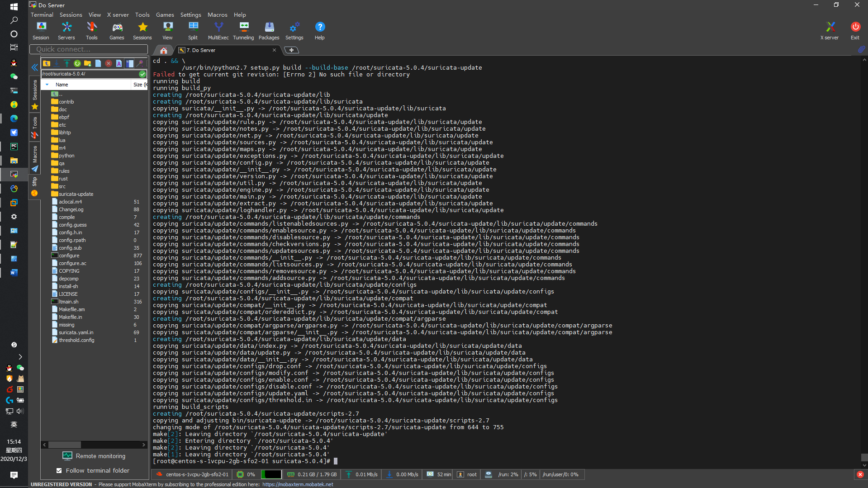Close the '7. Do Server' tab
This screenshot has height=488, width=868.
274,50
